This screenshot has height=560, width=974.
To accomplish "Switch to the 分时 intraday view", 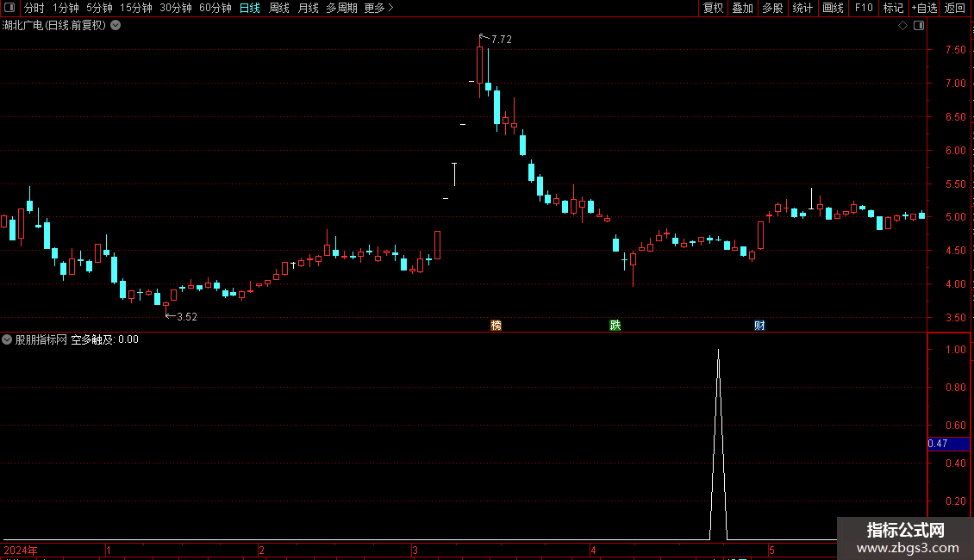I will point(34,8).
